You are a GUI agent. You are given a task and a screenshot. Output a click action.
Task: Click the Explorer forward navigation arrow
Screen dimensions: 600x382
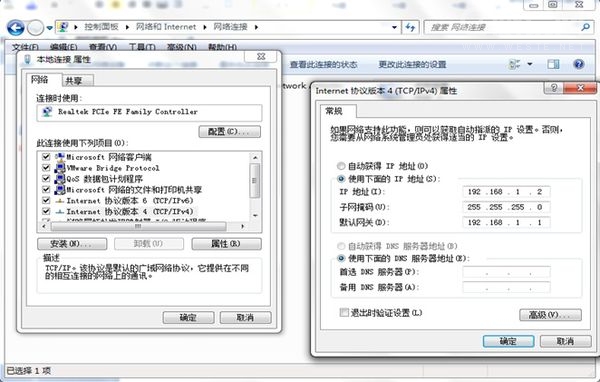36,28
